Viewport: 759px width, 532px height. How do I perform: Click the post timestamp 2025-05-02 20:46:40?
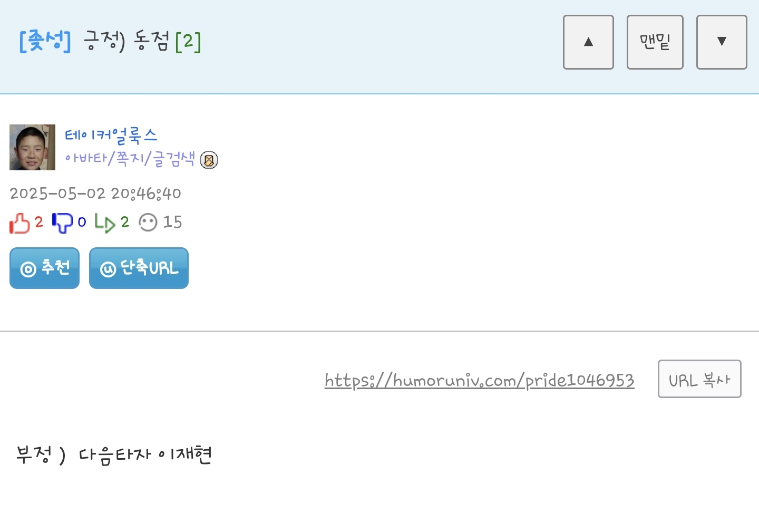tap(95, 194)
